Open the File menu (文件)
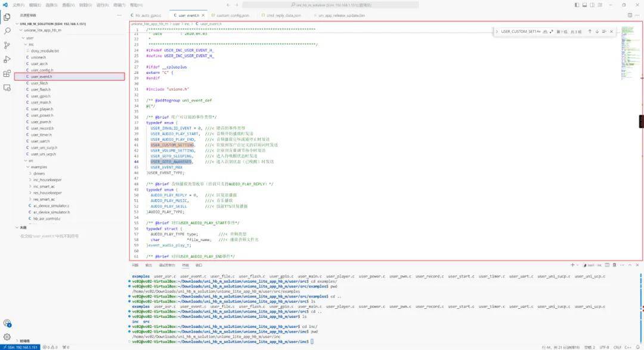Screen dimensions: 644x350 [18, 5]
